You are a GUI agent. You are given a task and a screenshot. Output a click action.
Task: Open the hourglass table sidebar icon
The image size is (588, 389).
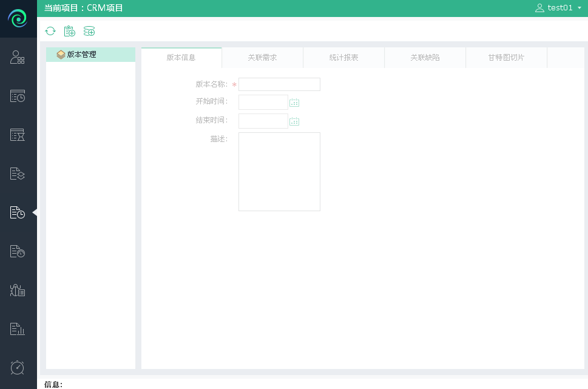click(x=17, y=135)
